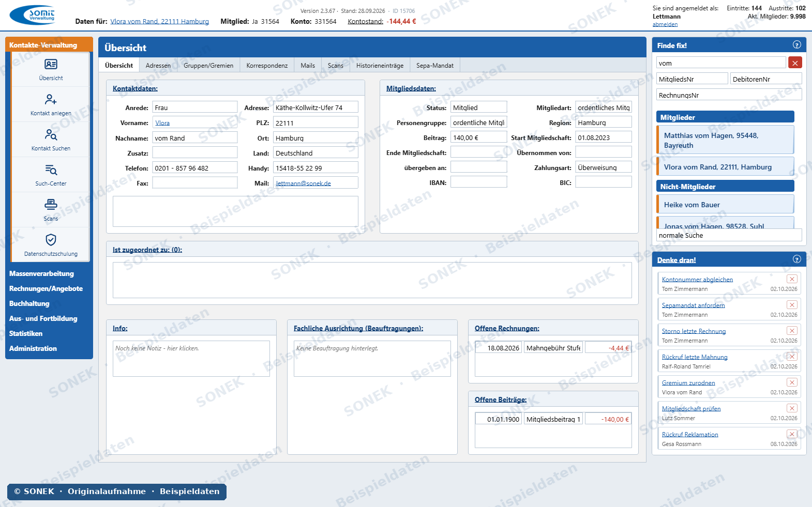
Task: Open the Übersicht sidebar icon
Action: click(x=51, y=64)
